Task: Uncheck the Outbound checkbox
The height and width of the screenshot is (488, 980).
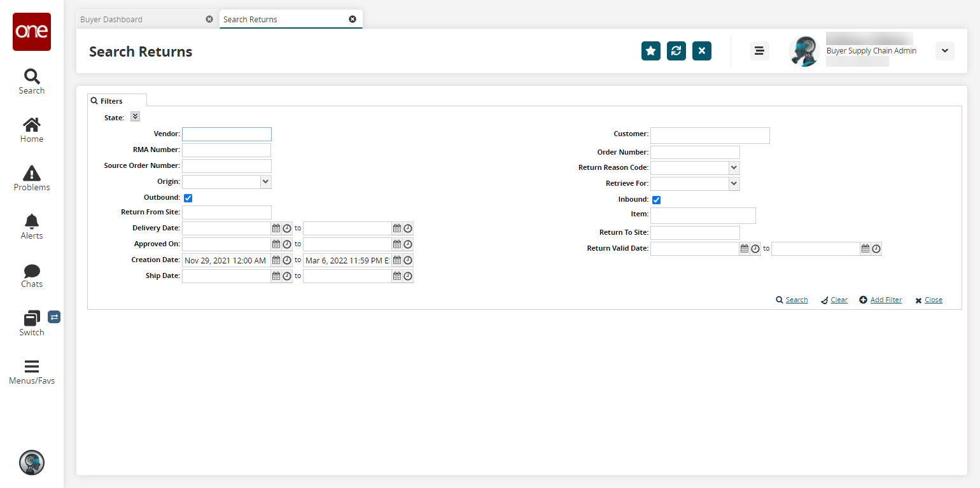Action: pos(188,198)
